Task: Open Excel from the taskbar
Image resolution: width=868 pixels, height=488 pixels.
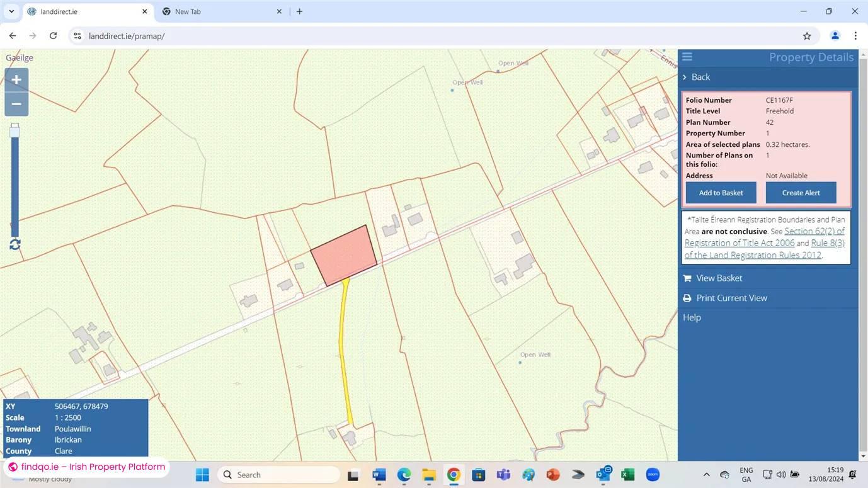Action: click(627, 474)
